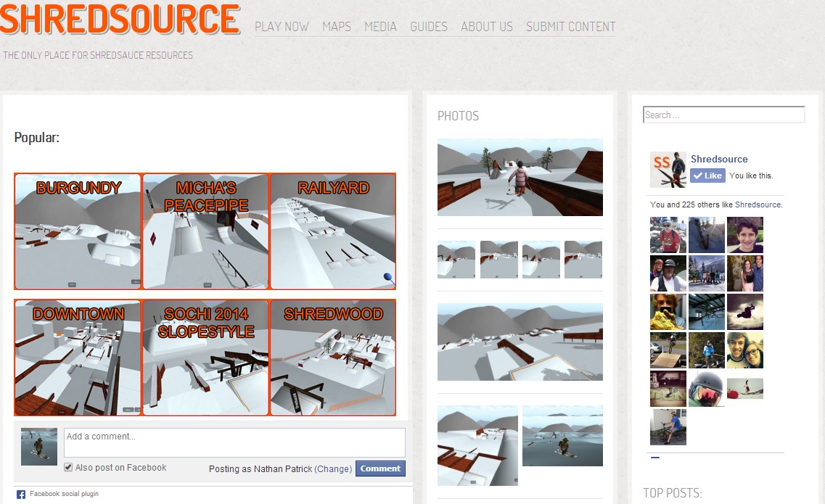
Task: Click the Facebook Like button
Action: 707,175
